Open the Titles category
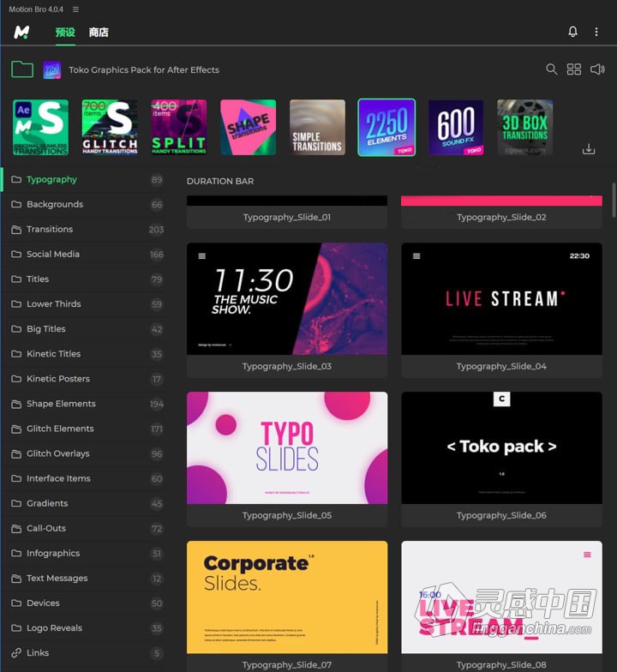The height and width of the screenshot is (672, 617). coord(86,279)
